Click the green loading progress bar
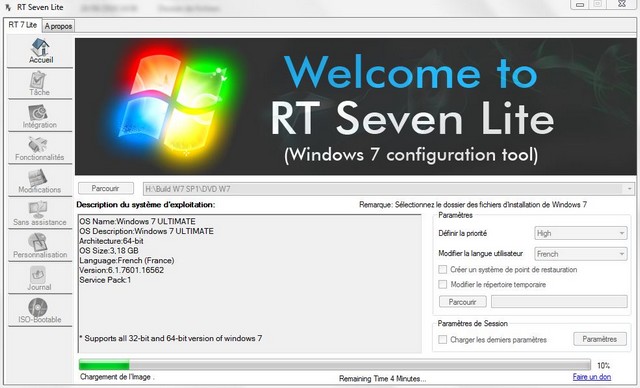 (334, 364)
